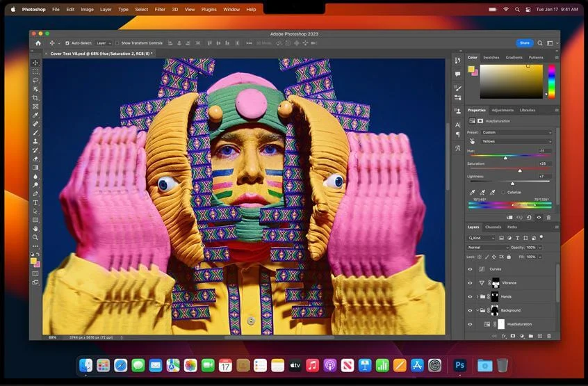Screen dimensions: 588x386
Task: Open the Normal blend mode dropdown
Action: click(x=488, y=248)
